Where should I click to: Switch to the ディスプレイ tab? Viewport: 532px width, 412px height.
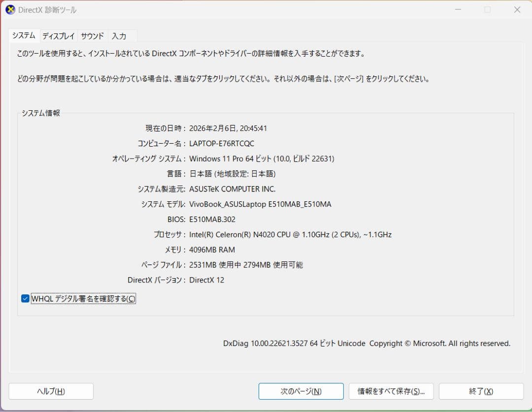58,35
